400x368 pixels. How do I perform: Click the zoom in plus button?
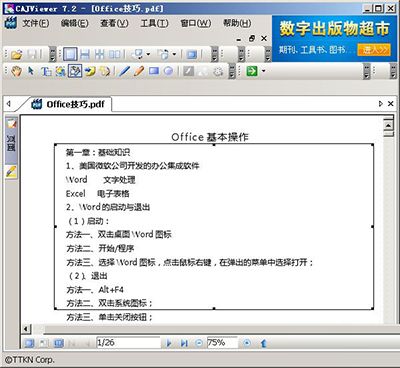pos(247,343)
